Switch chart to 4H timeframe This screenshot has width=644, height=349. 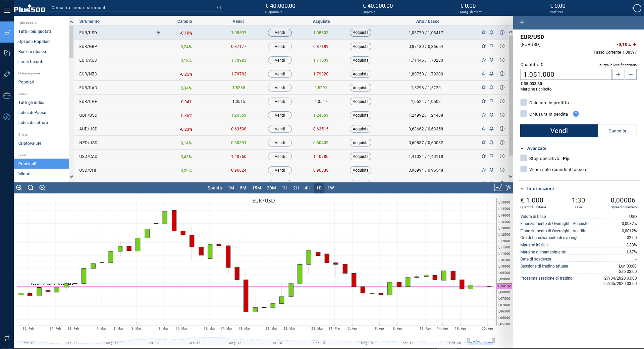coord(308,188)
